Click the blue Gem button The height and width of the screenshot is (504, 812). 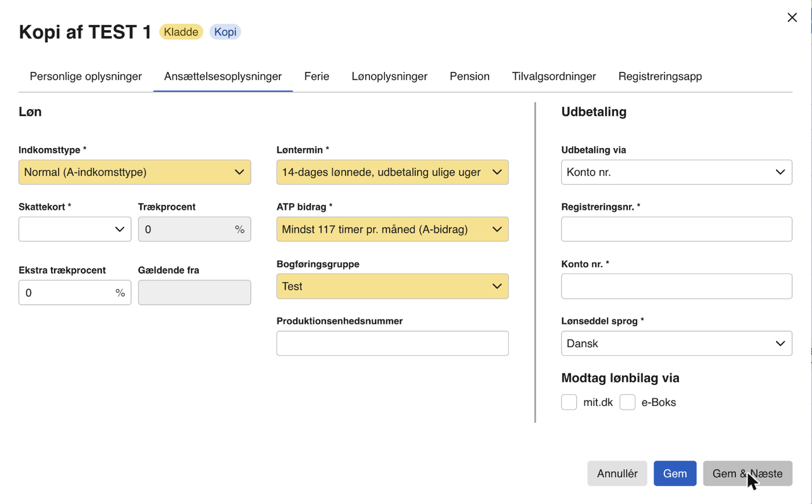675,473
